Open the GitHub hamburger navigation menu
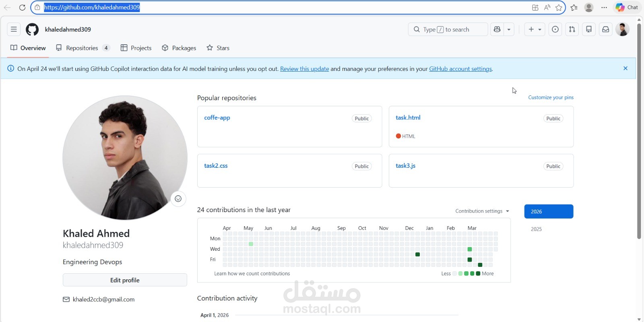 pyautogui.click(x=14, y=29)
